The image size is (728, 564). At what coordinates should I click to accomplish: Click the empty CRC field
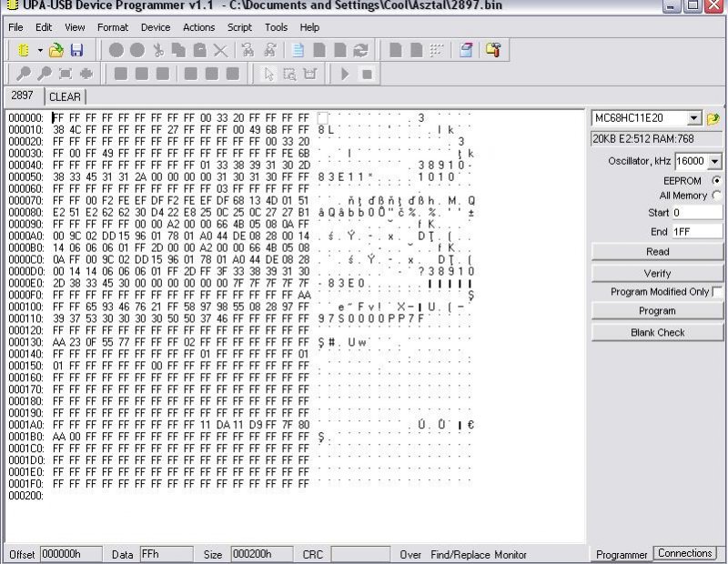pos(360,554)
